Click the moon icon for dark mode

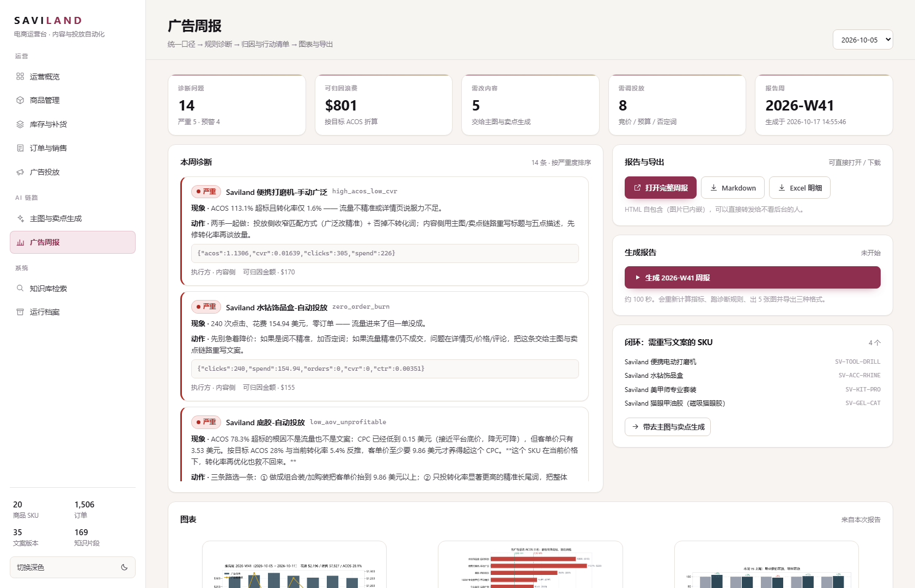click(x=124, y=567)
